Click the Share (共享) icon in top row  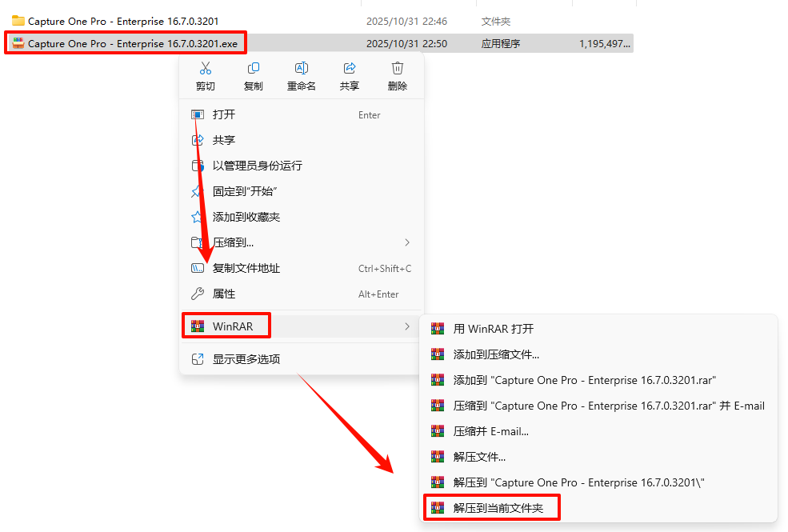click(x=350, y=68)
